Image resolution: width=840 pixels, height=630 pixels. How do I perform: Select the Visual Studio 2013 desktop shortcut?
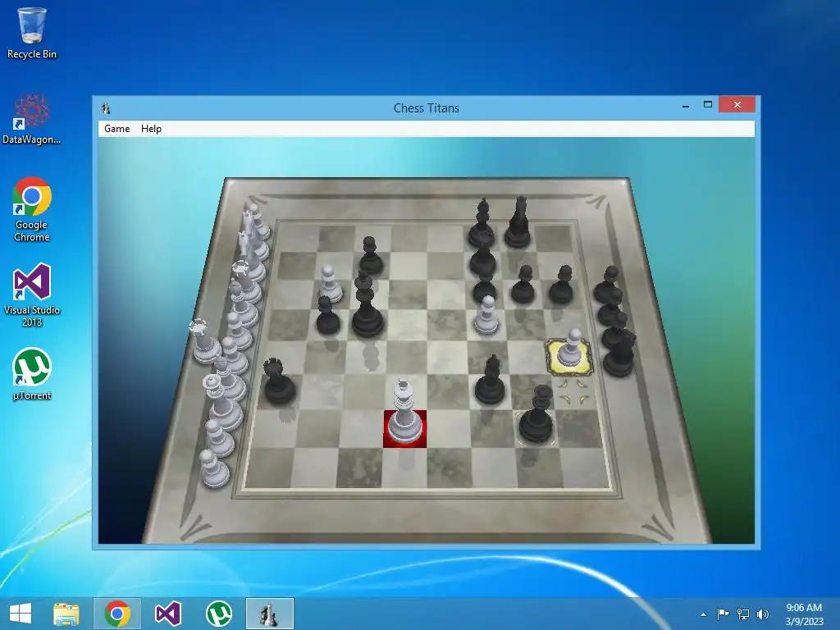click(x=32, y=294)
